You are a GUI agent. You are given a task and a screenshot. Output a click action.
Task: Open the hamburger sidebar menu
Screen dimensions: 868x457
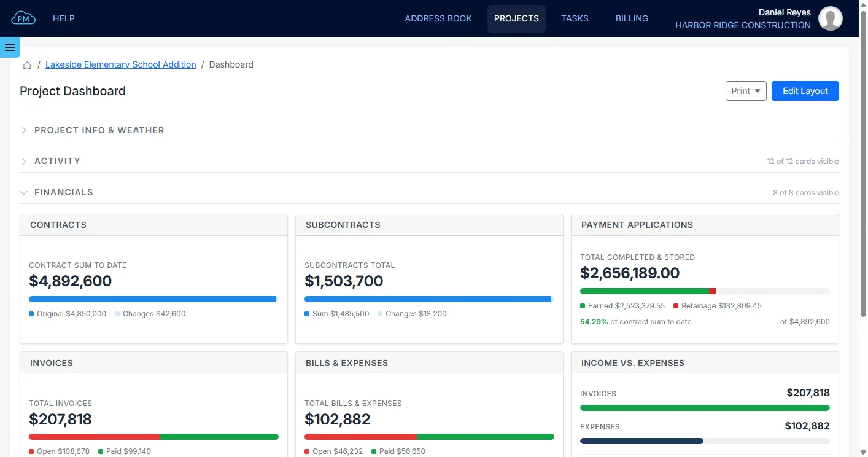10,47
